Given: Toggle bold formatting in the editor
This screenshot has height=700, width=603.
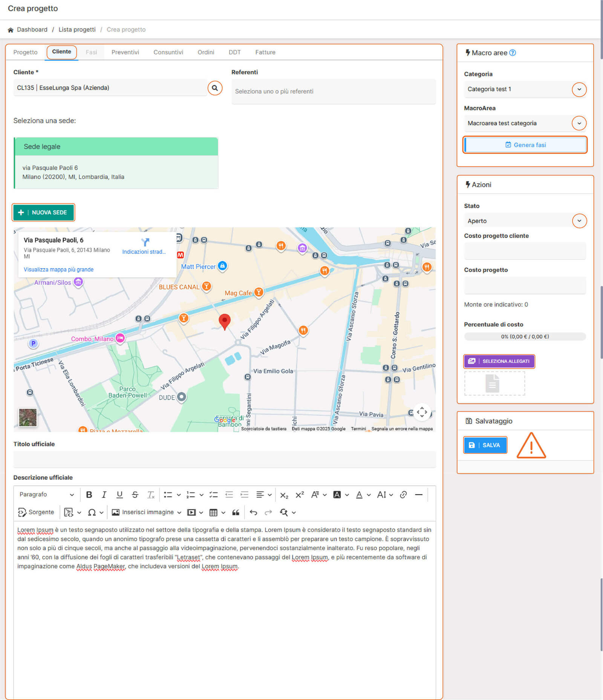Looking at the screenshot, I should click(x=89, y=494).
